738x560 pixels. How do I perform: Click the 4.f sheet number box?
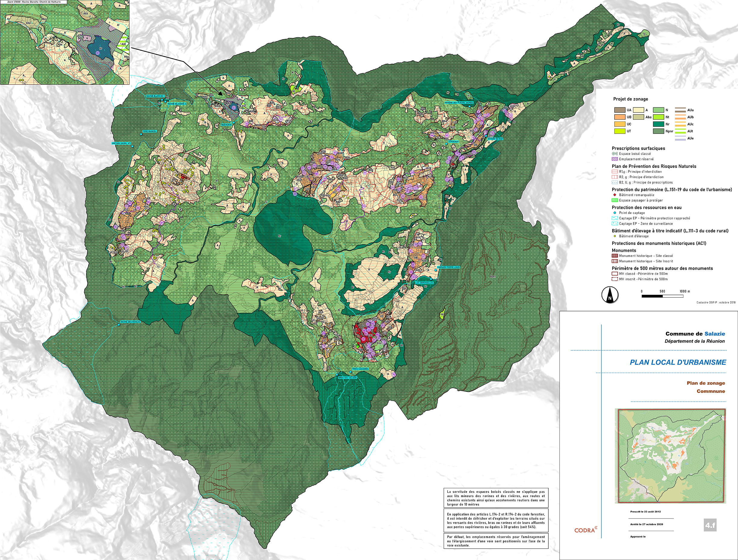710,525
